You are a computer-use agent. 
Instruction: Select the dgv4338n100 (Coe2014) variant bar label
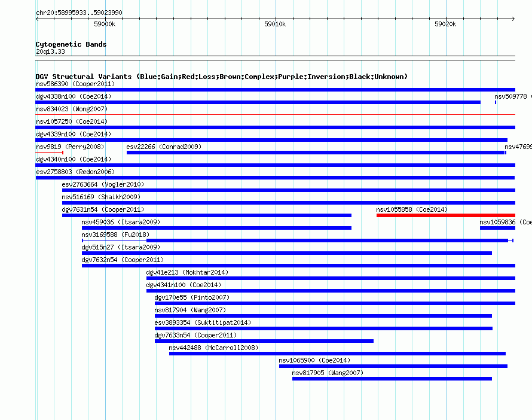[x=74, y=96]
